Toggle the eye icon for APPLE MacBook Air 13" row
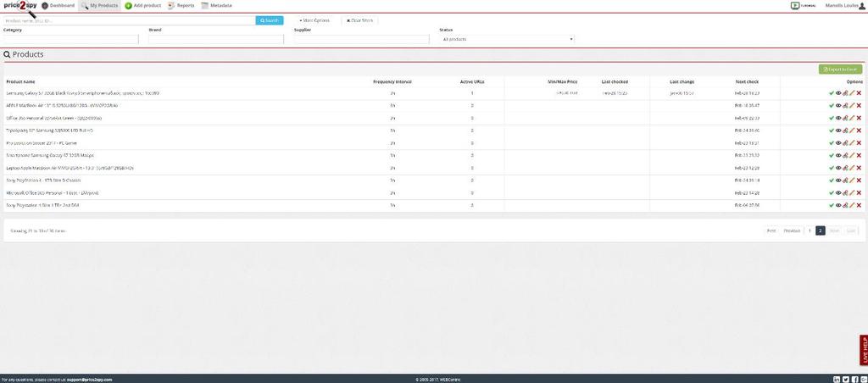Screen dimensions: 868x383 [838, 105]
